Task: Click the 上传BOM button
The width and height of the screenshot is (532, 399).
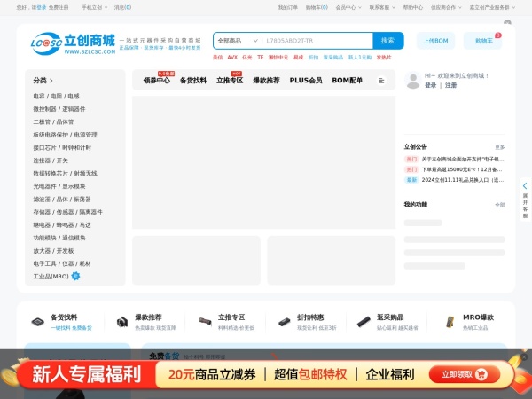Action: pos(435,41)
